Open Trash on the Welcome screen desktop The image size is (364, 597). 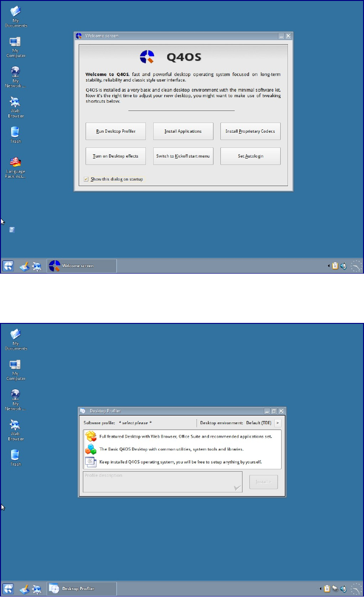16,135
